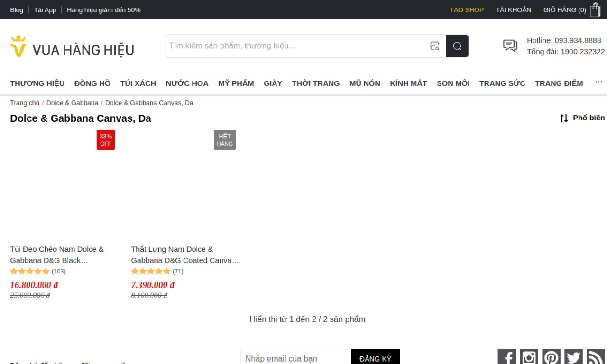
Task: Click the Dolce & Gabbana breadcrumb
Action: (72, 103)
